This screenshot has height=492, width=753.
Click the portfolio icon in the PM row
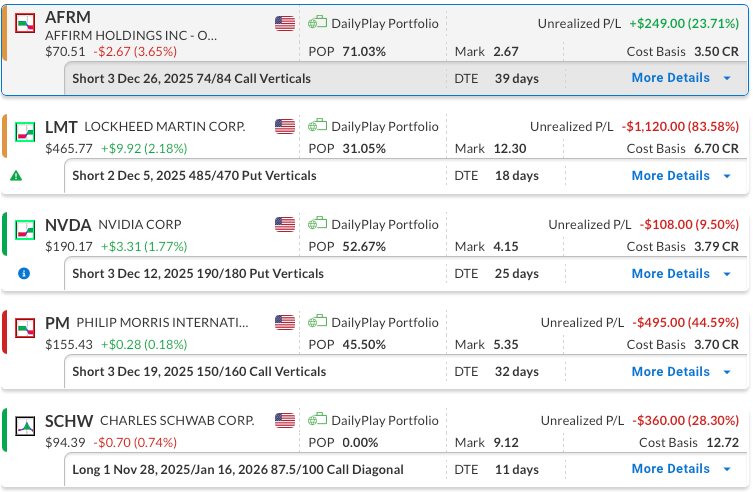point(318,323)
